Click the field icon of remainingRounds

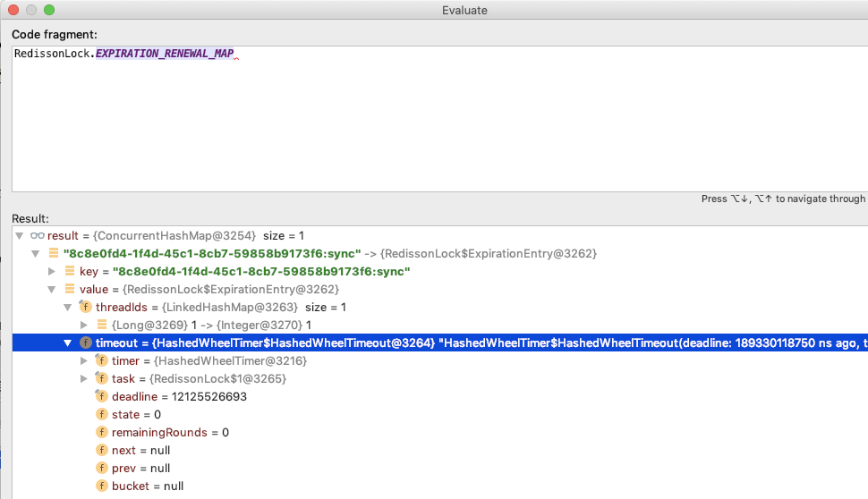point(101,432)
